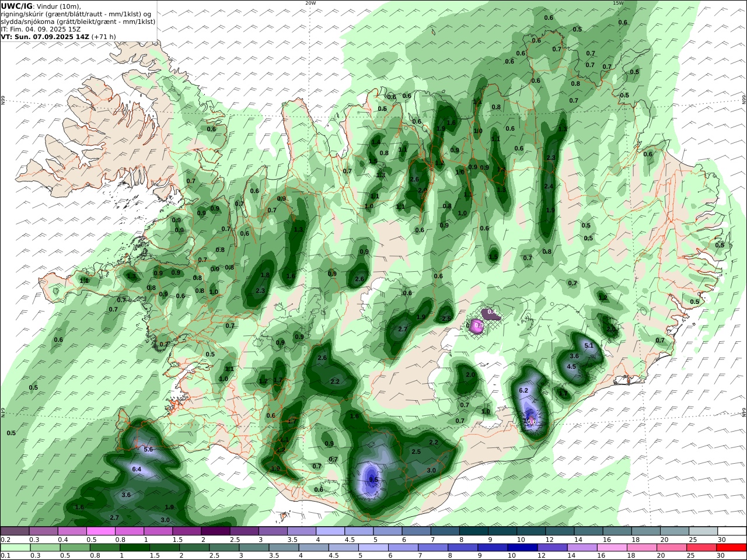
Task: Click the rain legend swatch labeled 3.5
Action: pos(283,548)
